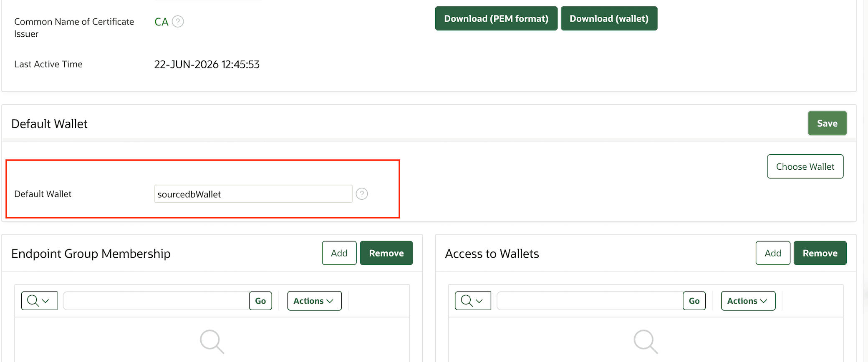Focus the Default Wallet text field
This screenshot has height=362, width=868.
pos(253,194)
